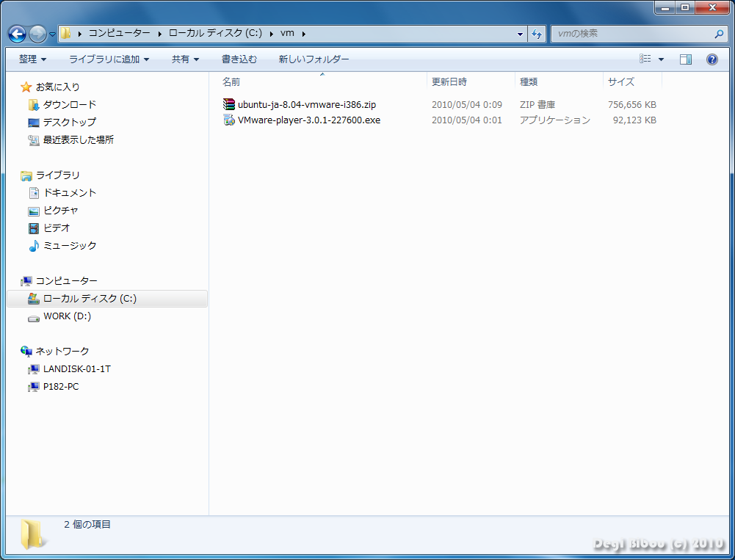Sort by the 名前 column header
Screen dimensions: 735x560
[231, 82]
